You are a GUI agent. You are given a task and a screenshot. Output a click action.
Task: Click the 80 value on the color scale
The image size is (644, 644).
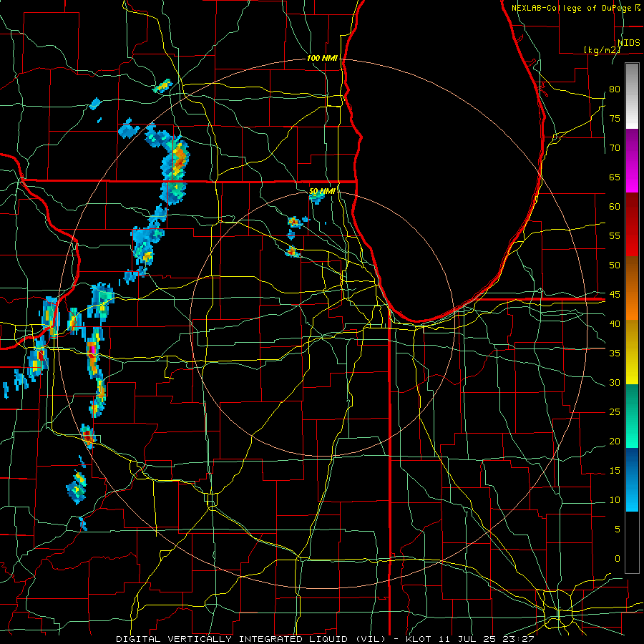[615, 89]
